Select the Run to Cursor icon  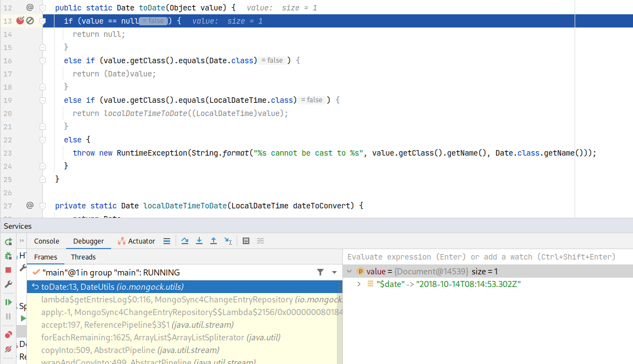point(228,241)
